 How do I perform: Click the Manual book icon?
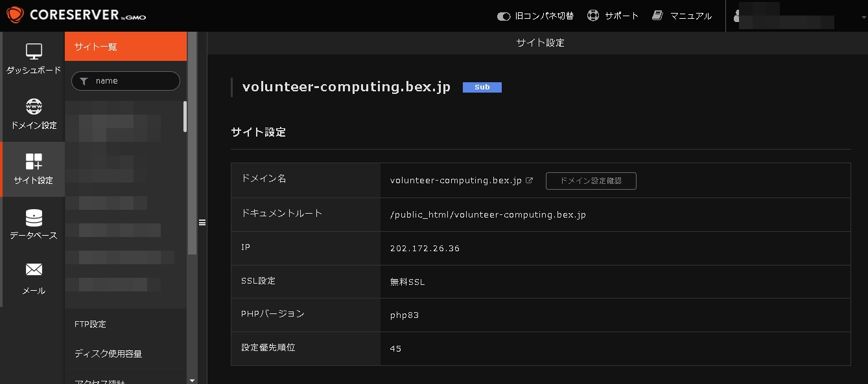pyautogui.click(x=658, y=16)
